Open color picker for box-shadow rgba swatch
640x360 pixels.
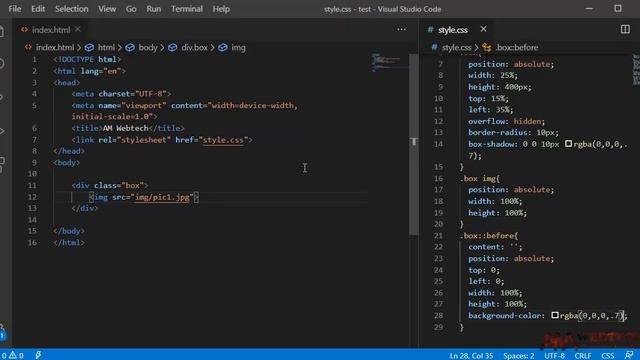click(x=568, y=144)
